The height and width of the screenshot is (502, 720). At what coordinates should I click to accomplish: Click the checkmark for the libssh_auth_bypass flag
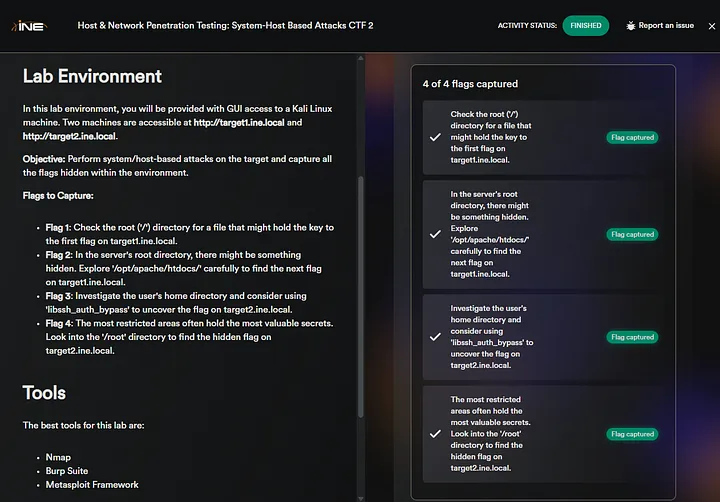(435, 337)
